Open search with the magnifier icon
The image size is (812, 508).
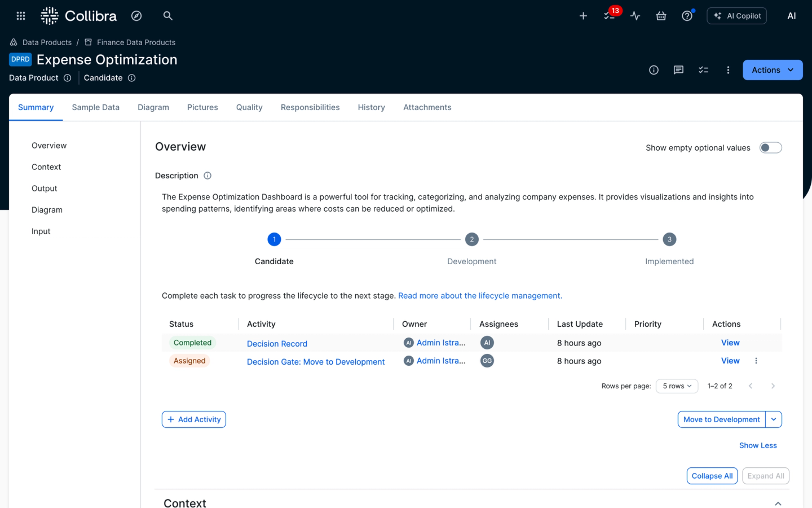point(167,16)
